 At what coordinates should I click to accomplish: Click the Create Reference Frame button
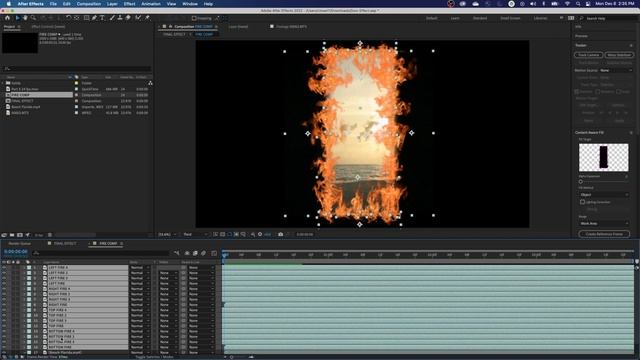pos(604,234)
